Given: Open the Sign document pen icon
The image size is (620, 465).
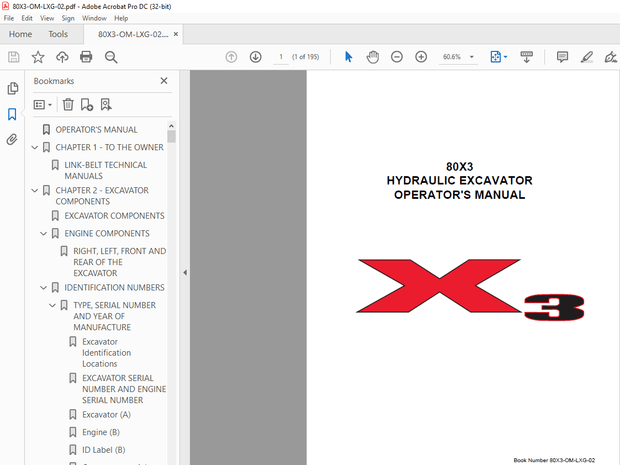Looking at the screenshot, I should tap(611, 57).
